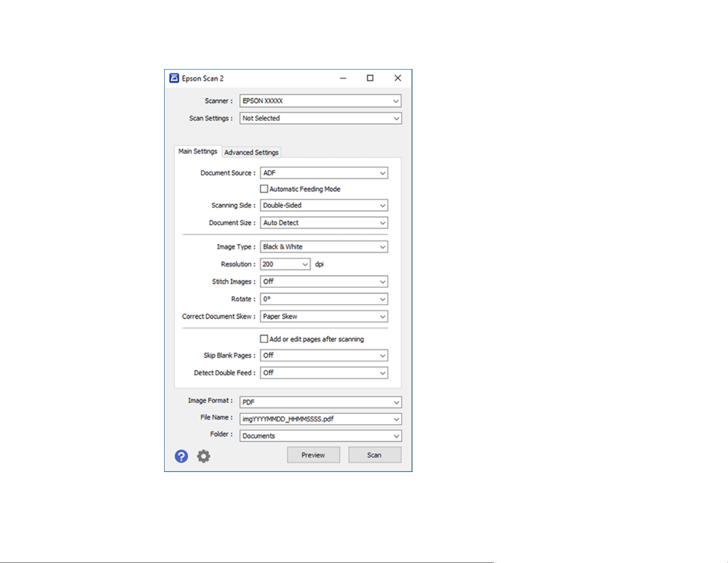Click the 'Correct Document Skew :' label
728x563 pixels.
click(x=219, y=316)
